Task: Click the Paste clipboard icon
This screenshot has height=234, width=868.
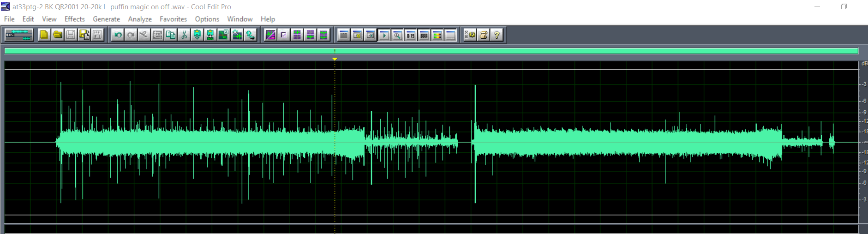Action: 197,35
